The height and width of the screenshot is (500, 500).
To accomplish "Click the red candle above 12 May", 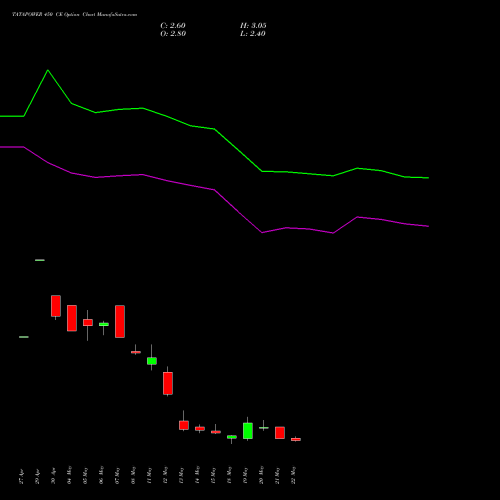I will [x=168, y=383].
